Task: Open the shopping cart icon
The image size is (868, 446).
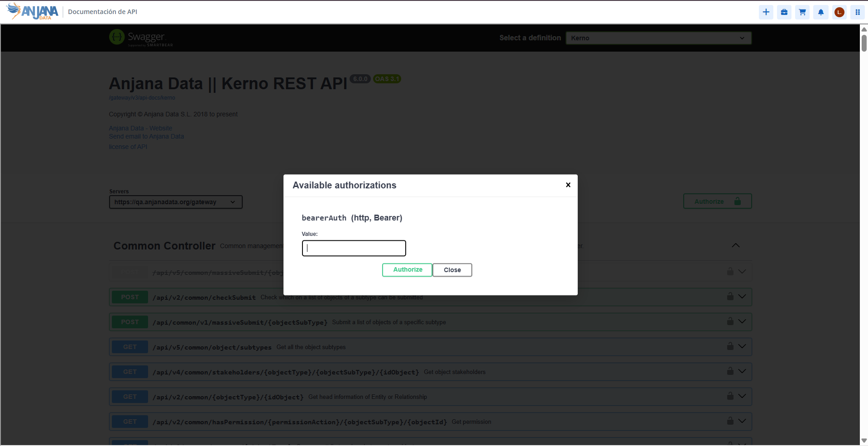Action: tap(802, 12)
